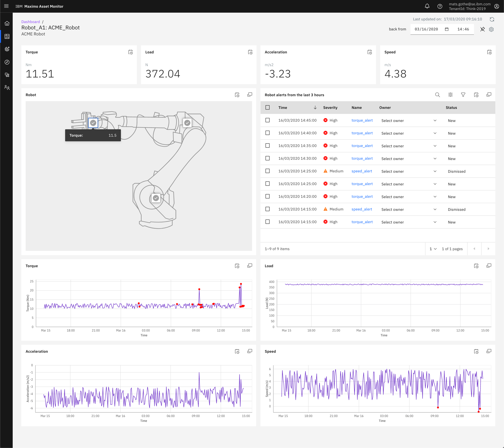This screenshot has height=448, width=504.
Task: Click the robot elbow hotspot marker
Action: point(187,123)
